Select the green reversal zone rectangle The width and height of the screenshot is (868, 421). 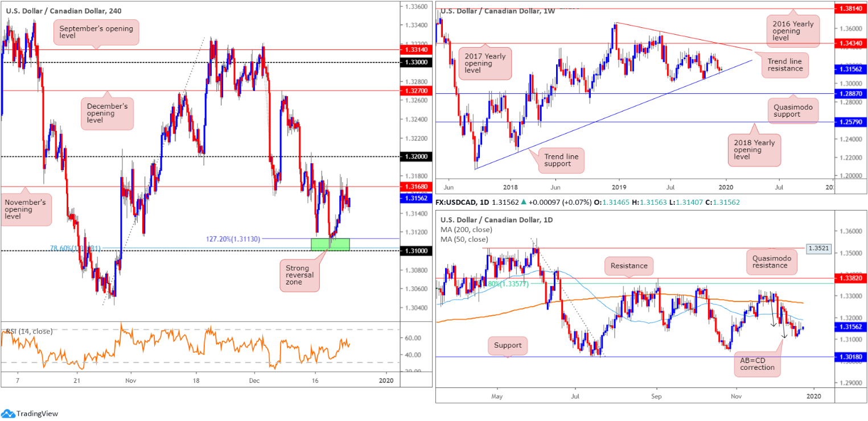click(x=330, y=245)
